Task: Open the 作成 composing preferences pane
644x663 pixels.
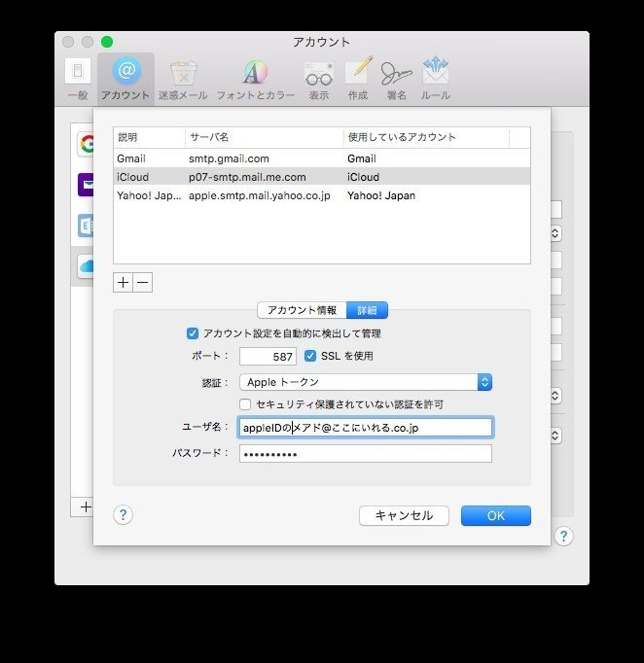Action: click(358, 79)
